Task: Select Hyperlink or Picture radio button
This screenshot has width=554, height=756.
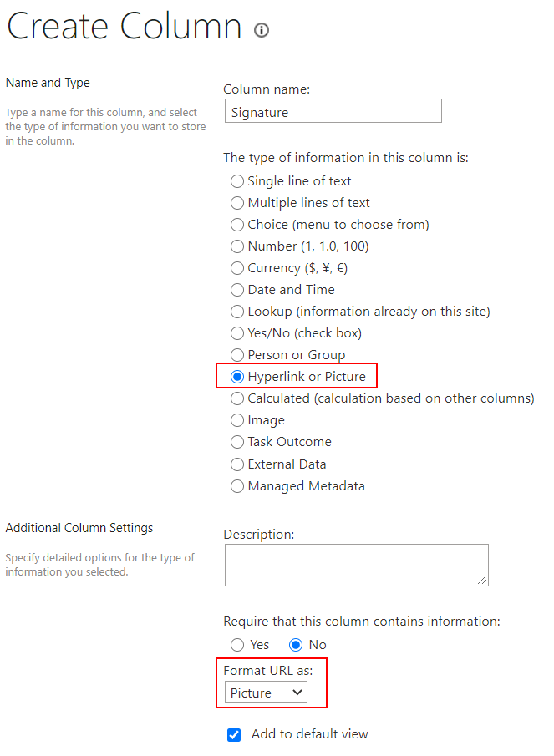Action: coord(237,377)
